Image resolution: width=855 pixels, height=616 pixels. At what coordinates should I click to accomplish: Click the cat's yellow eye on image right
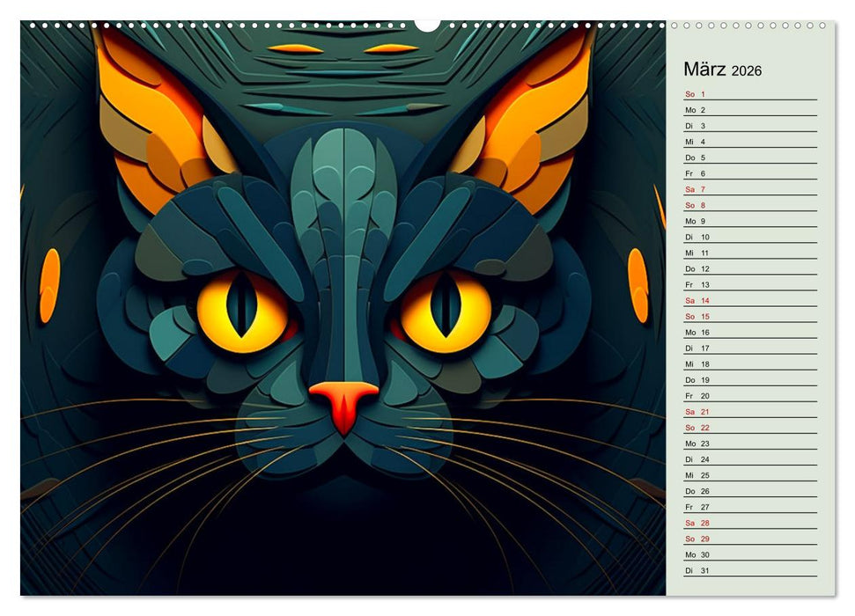coord(446,312)
